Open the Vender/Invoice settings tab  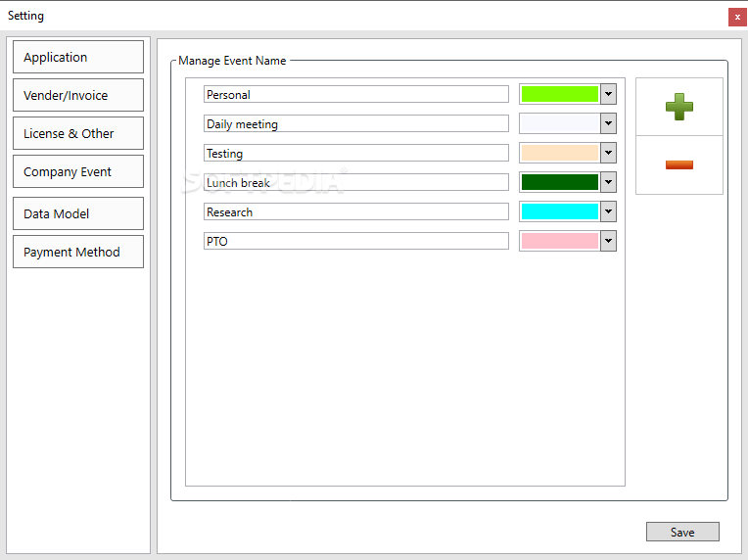tap(78, 95)
